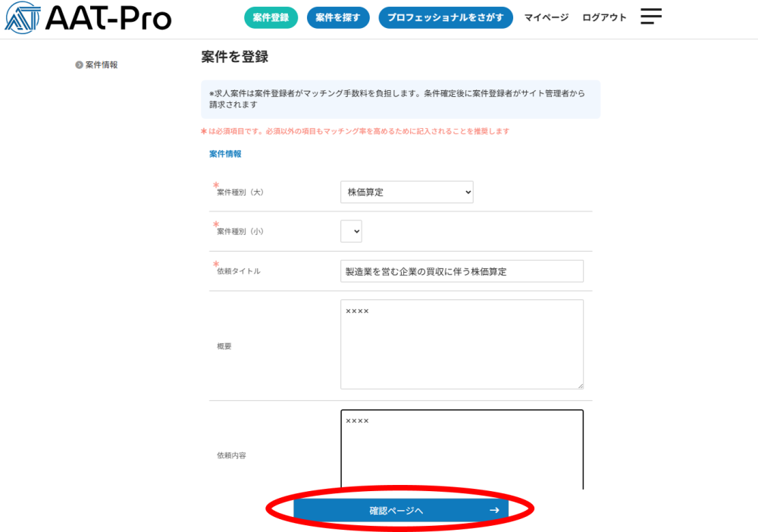Click inside the 概要 textarea
758x532 pixels.
(x=462, y=345)
